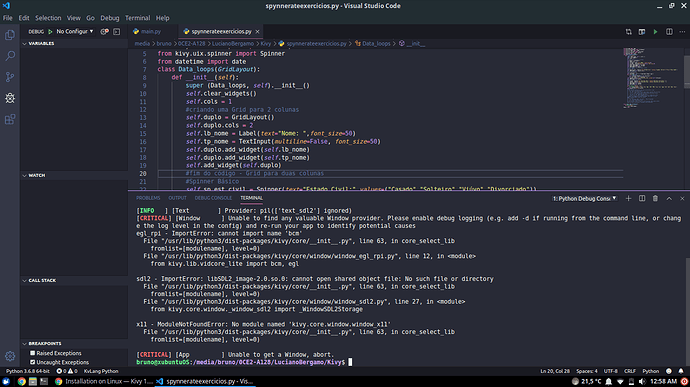Click the errors and warnings count in status bar
This screenshot has width=690, height=387.
pos(67,371)
